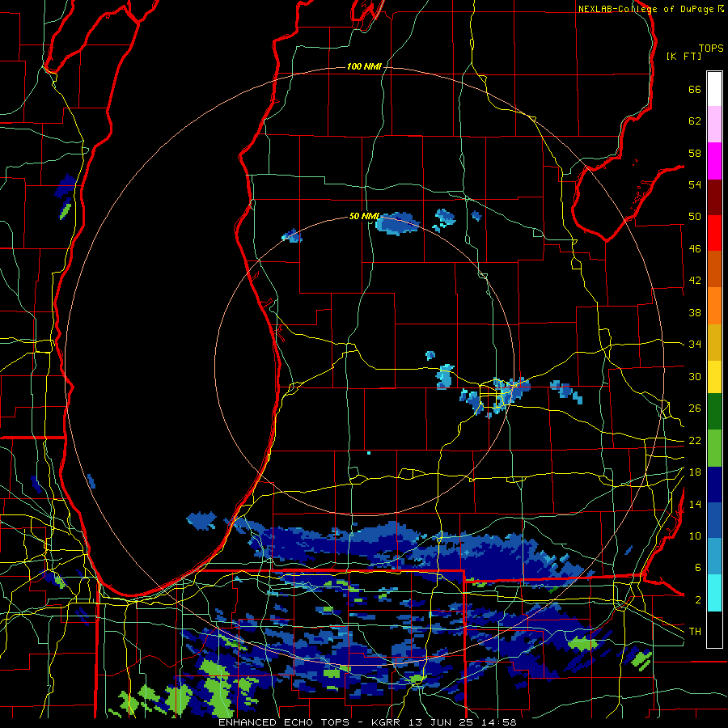Click the '62' legend value
This screenshot has height=728, width=728.
(695, 121)
